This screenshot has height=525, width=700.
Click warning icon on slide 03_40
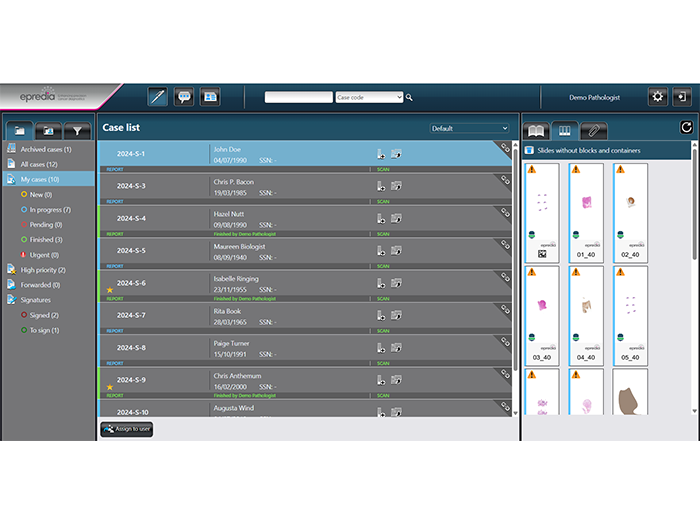532,272
